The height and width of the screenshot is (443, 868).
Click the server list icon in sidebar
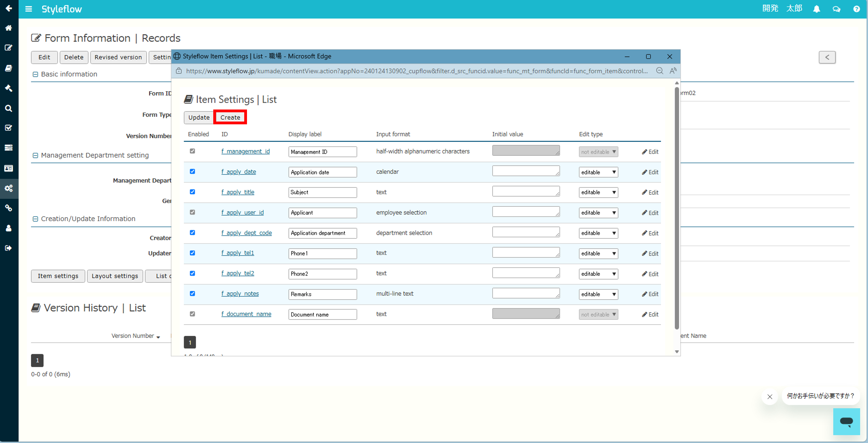point(9,148)
